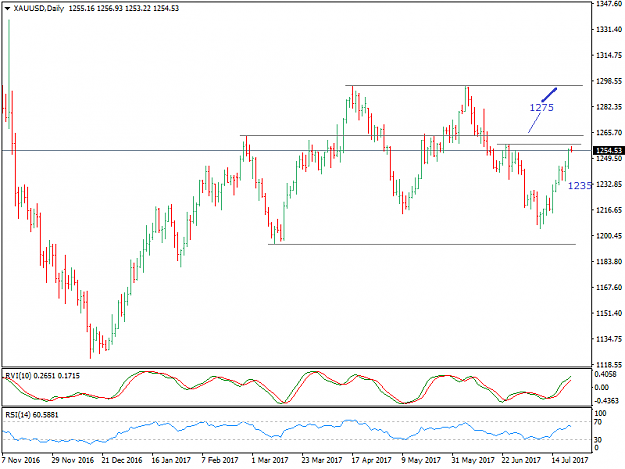Click the RVI scale value -0.4363
Viewport: 625px width, 469px height.
[606, 400]
